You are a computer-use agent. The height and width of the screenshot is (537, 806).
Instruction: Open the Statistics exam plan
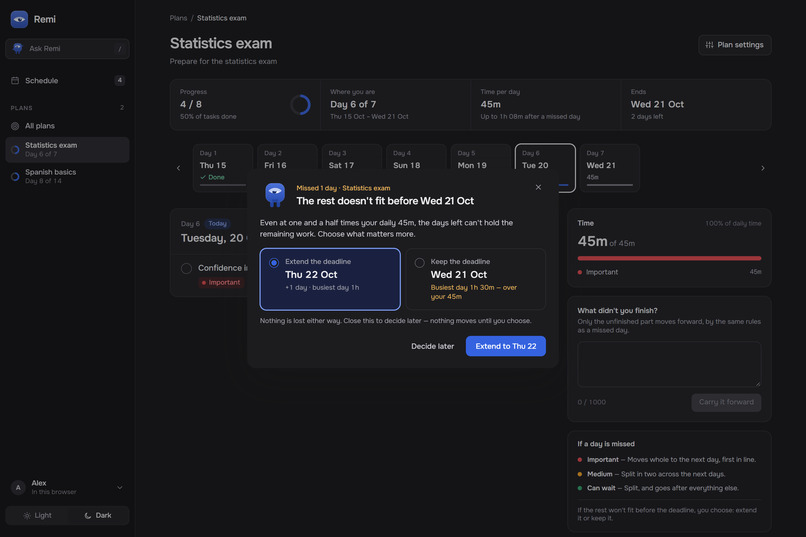[x=67, y=150]
